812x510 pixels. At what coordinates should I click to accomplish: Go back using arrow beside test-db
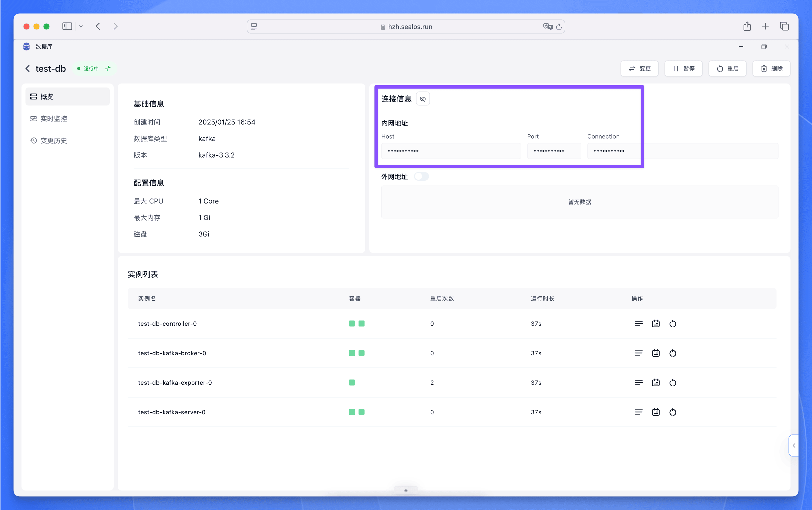pyautogui.click(x=28, y=68)
